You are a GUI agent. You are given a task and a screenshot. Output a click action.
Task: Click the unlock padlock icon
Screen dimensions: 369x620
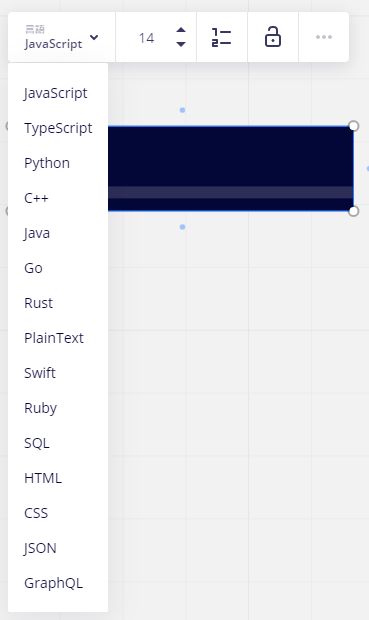(273, 37)
